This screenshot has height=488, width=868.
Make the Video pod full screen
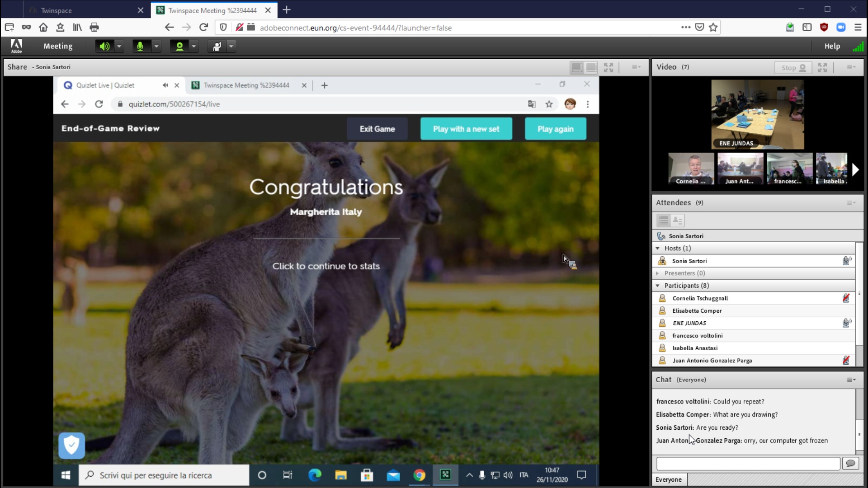tap(822, 67)
